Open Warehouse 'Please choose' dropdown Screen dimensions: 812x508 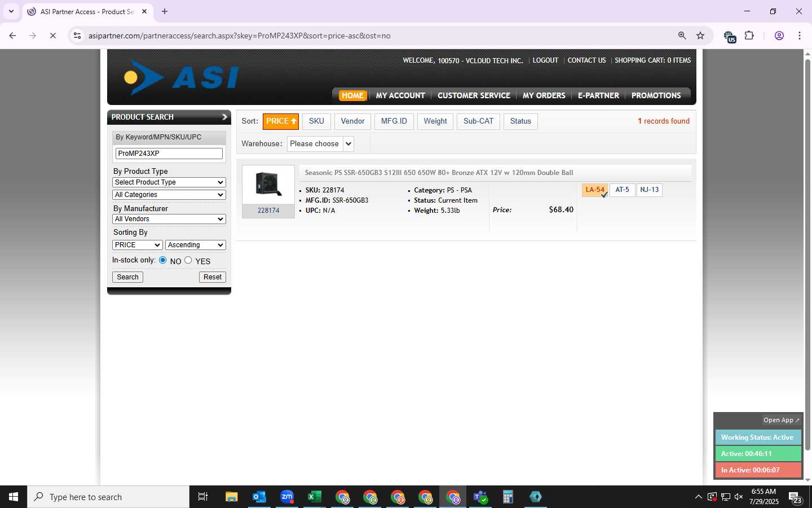coord(320,144)
